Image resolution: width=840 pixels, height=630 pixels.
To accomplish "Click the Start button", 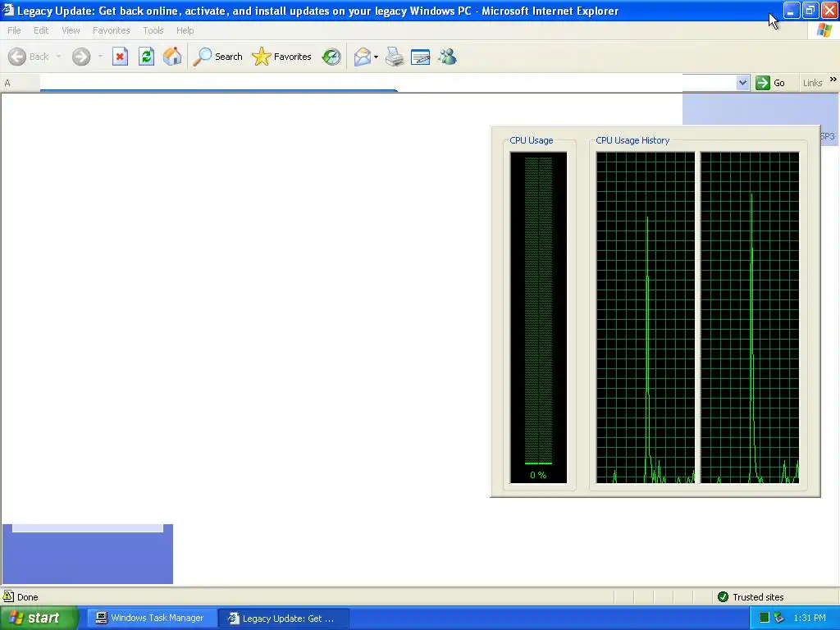I will 39,619.
